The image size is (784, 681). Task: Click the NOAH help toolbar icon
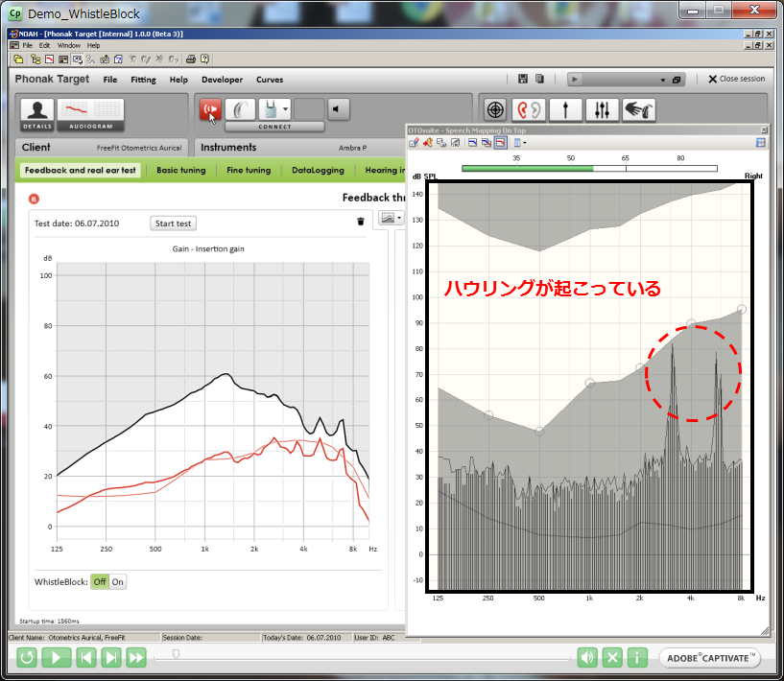[x=204, y=59]
